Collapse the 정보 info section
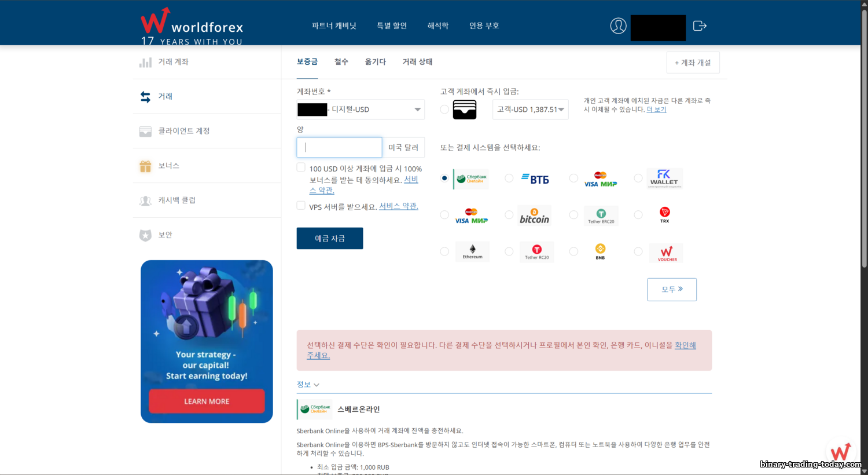Image resolution: width=868 pixels, height=475 pixels. point(308,385)
